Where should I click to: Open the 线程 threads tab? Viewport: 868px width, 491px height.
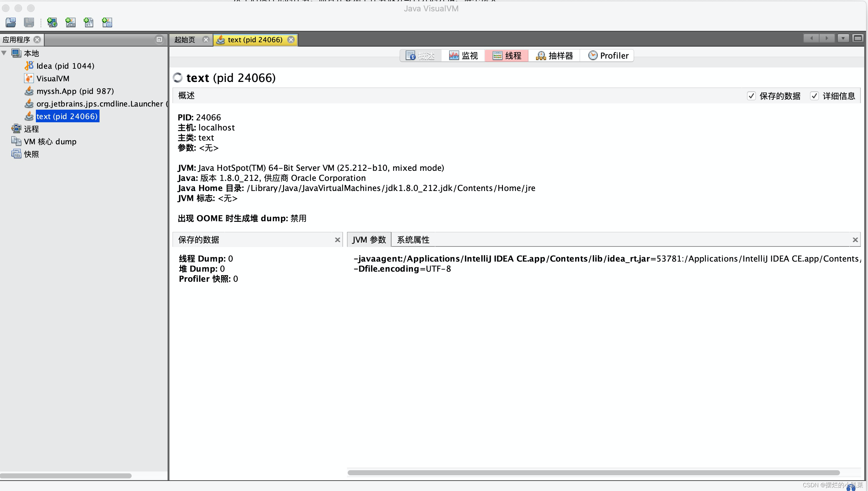point(507,56)
